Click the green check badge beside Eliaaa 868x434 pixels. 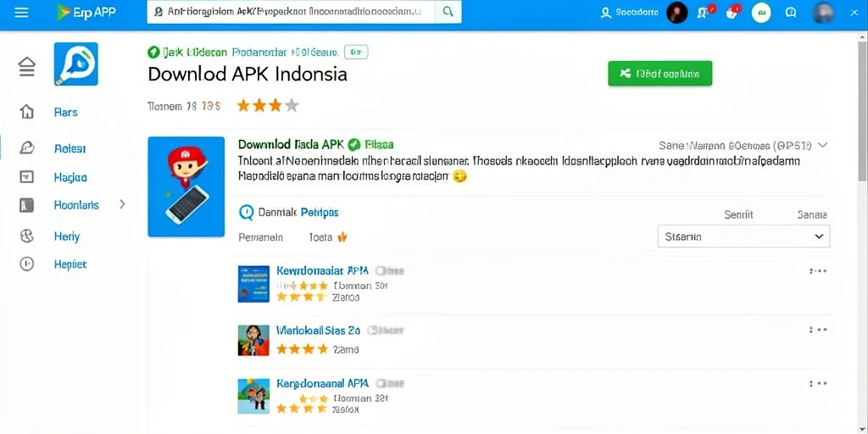coord(354,145)
